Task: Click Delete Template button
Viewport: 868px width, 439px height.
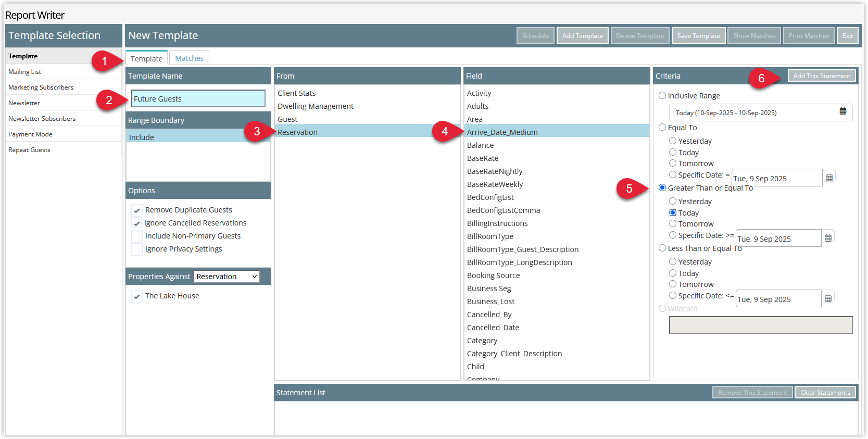Action: [x=640, y=35]
